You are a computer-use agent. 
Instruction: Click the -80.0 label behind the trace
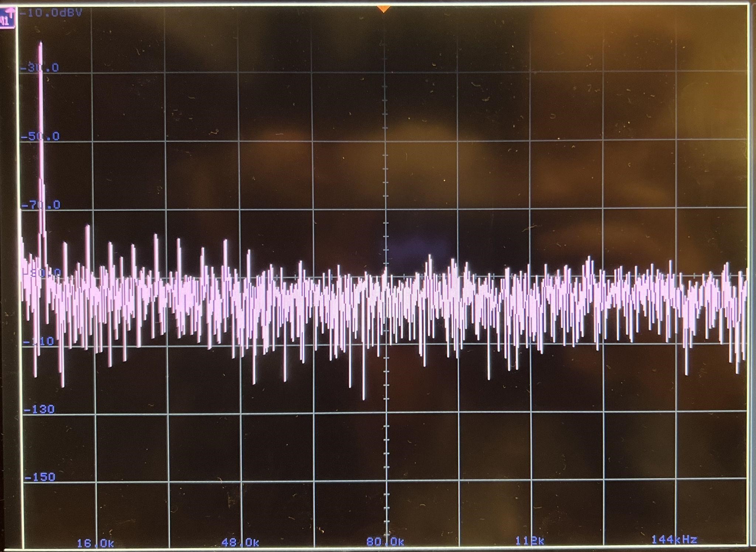[x=41, y=273]
